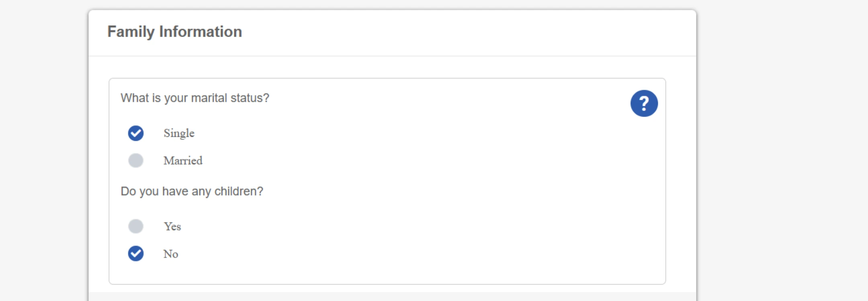Viewport: 868px width, 301px height.
Task: Click the 'What is your marital status?' question
Action: [195, 98]
